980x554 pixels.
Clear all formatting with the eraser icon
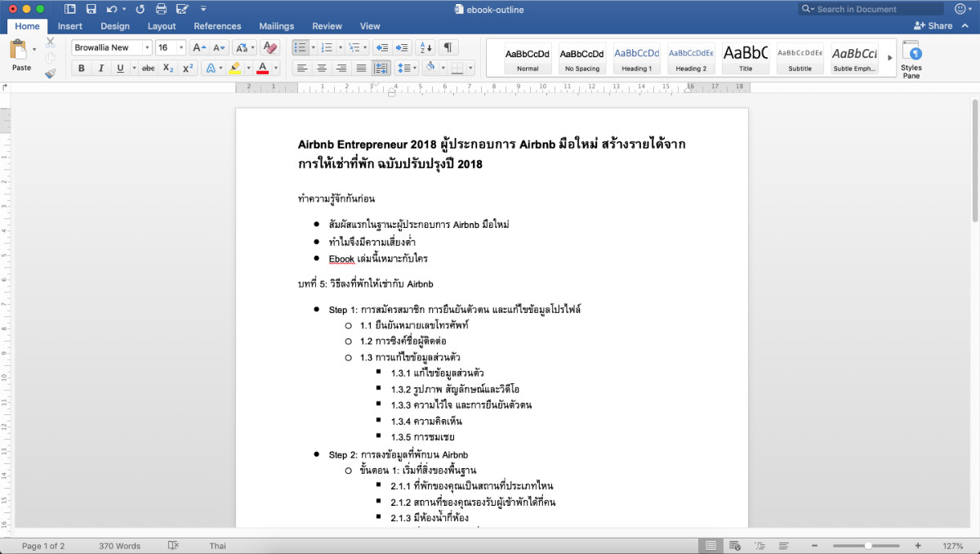pyautogui.click(x=270, y=47)
